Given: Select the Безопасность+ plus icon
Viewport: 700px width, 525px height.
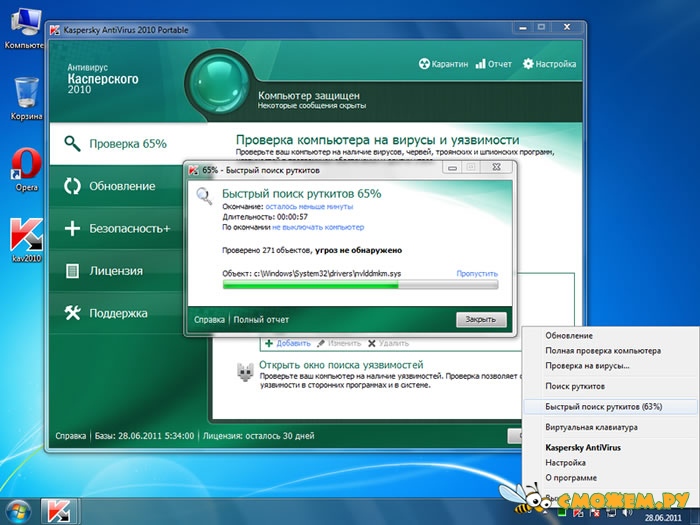Looking at the screenshot, I should [72, 229].
